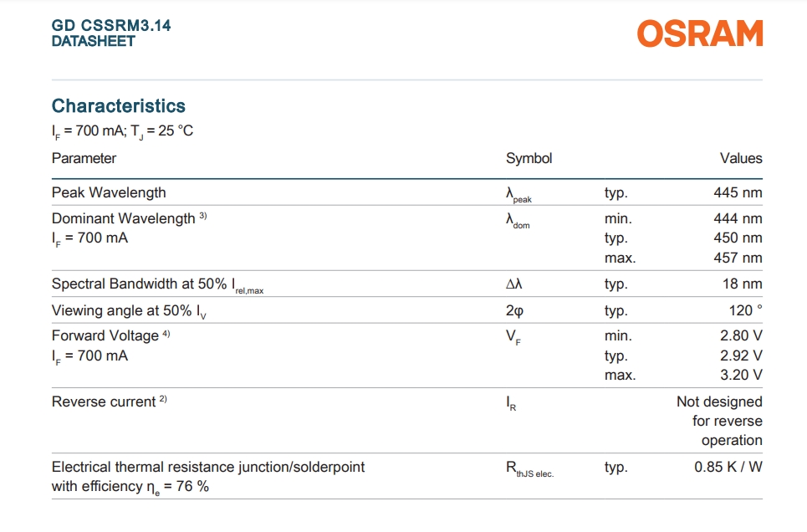Click the GD CSSRM3.14 product title
Image resolution: width=807 pixels, height=532 pixels.
click(x=111, y=26)
